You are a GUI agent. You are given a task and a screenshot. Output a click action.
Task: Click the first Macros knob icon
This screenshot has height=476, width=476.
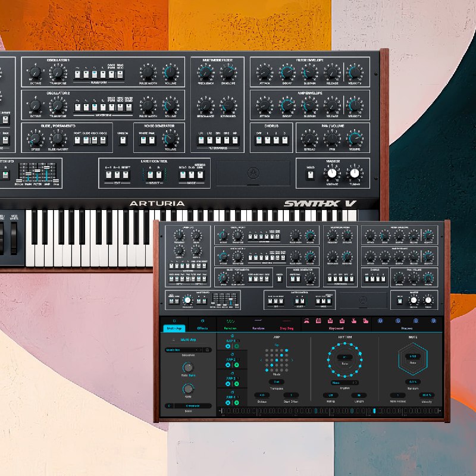380,321
